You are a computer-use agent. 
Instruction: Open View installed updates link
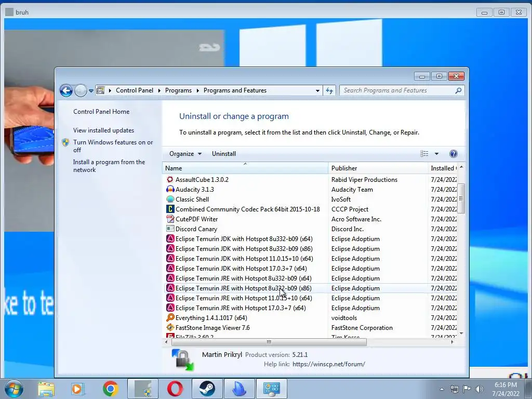[x=103, y=130]
